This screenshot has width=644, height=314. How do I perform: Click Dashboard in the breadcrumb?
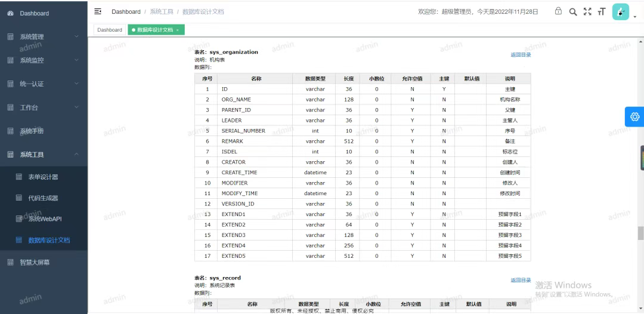click(x=126, y=12)
